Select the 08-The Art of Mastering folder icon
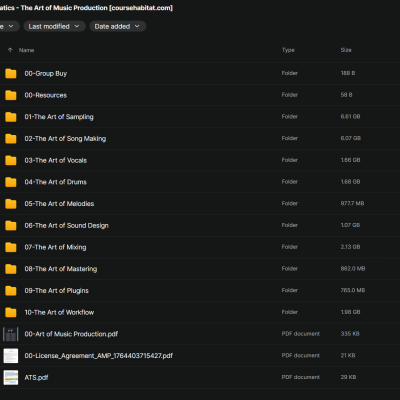The height and width of the screenshot is (400, 400). [11, 269]
